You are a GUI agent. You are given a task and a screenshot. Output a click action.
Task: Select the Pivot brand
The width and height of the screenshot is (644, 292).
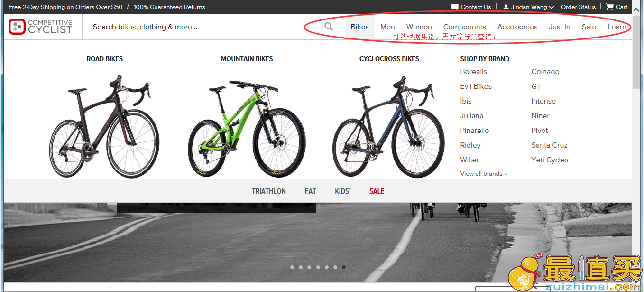coord(539,131)
